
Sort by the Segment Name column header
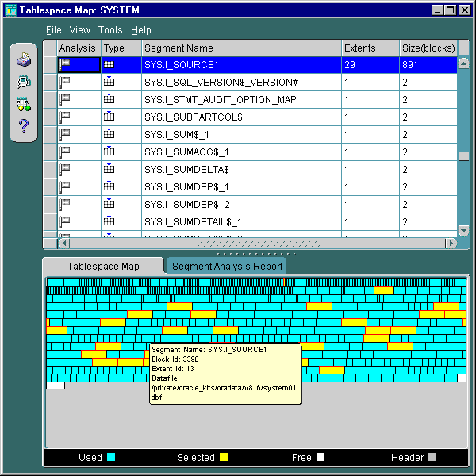(242, 48)
